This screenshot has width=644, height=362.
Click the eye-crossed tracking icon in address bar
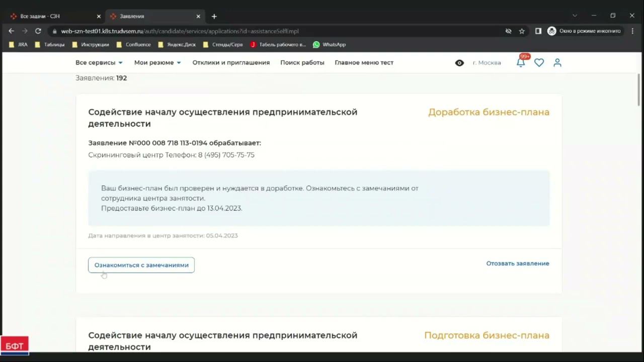pos(508,31)
